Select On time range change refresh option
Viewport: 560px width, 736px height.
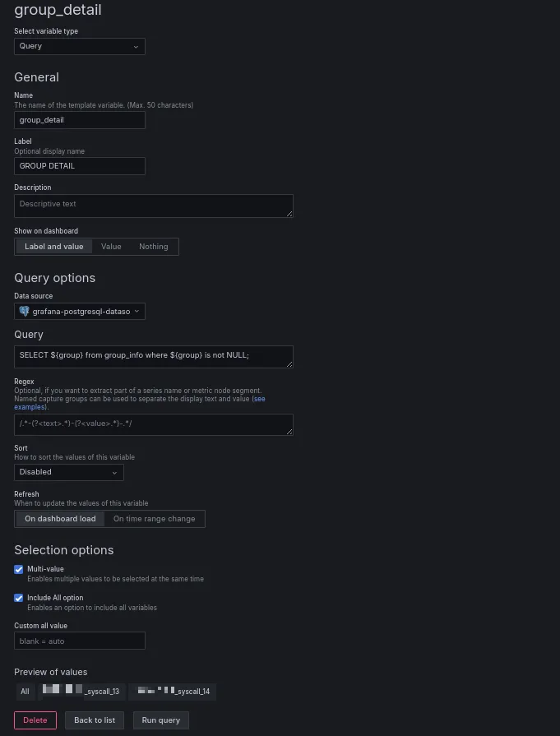[x=155, y=519]
